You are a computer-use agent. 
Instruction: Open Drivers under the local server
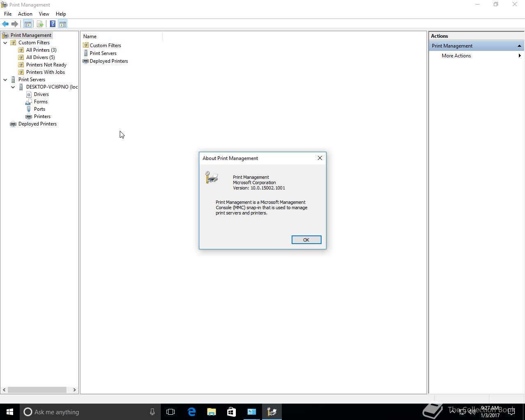(x=41, y=94)
